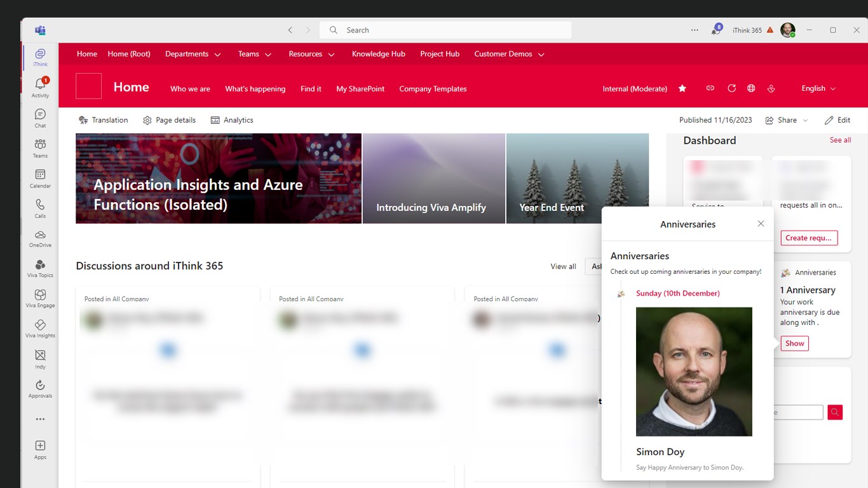Edit the page
868x488 pixels.
click(x=837, y=120)
